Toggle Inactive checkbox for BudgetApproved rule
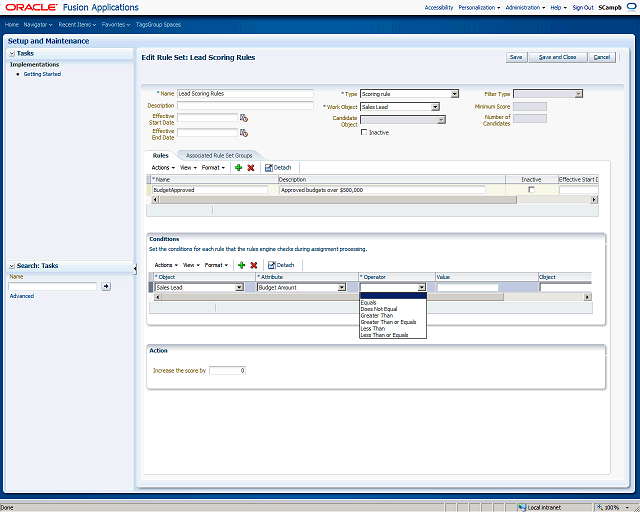Screen dimensions: 640x512 (531, 189)
